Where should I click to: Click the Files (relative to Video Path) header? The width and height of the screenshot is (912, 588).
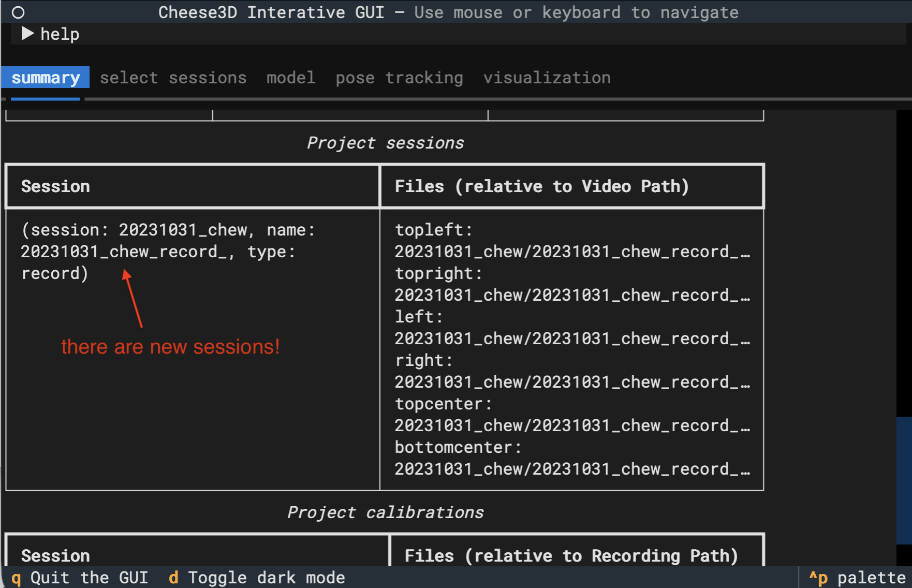pyautogui.click(x=541, y=186)
